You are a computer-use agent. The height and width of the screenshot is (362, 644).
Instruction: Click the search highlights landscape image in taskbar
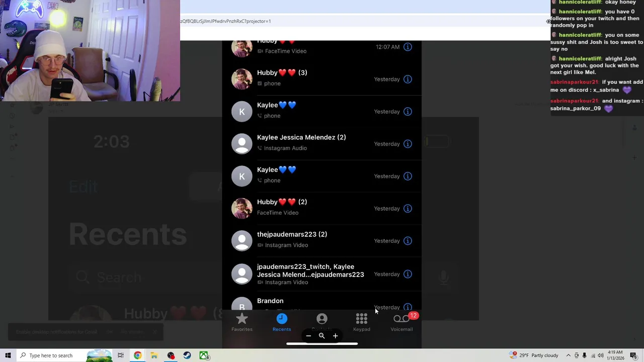tap(99, 355)
